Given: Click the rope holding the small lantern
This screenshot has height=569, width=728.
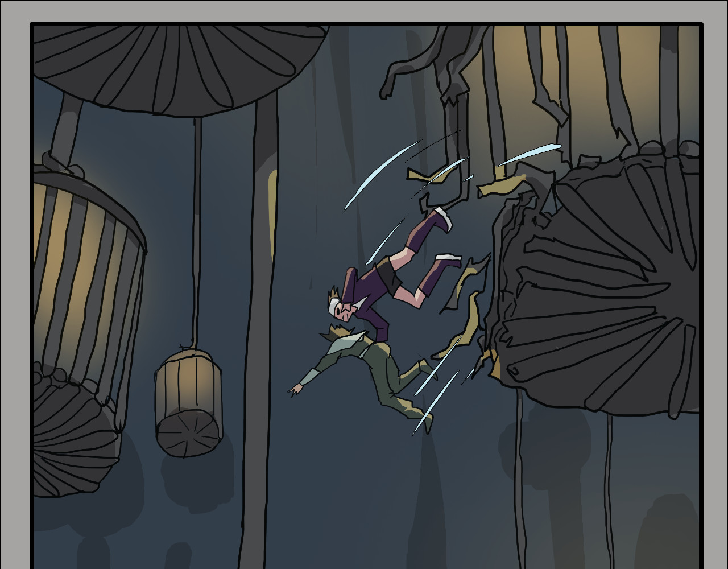Looking at the screenshot, I should [x=197, y=233].
